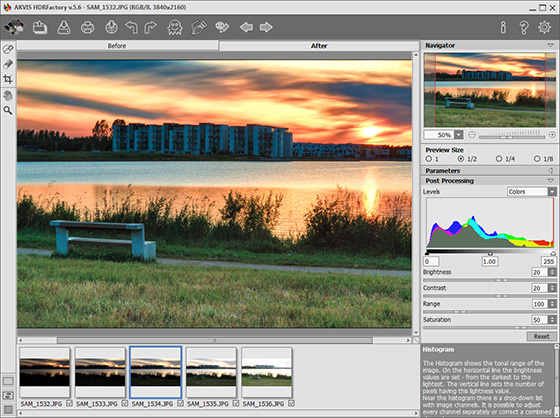Click the zoom out minus icon in Navigator
The image size is (560, 418).
[472, 135]
